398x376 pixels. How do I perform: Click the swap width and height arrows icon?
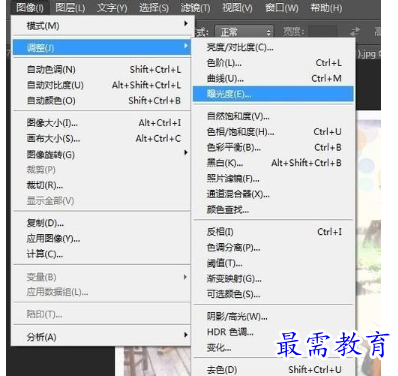355,32
